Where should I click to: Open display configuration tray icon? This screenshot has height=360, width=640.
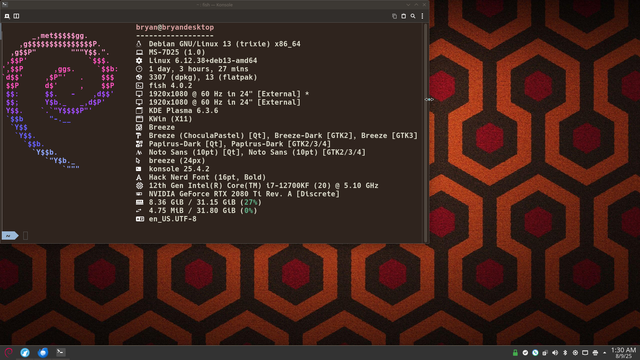[585, 353]
